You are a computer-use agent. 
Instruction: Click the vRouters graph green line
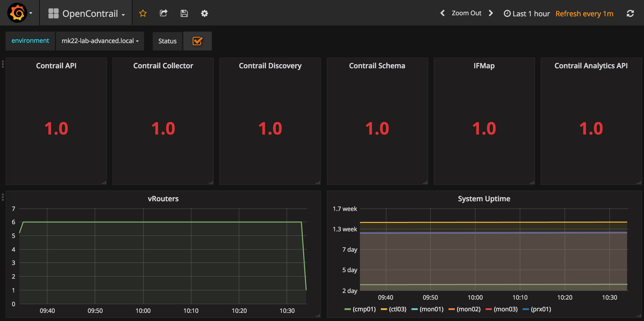tap(163, 222)
